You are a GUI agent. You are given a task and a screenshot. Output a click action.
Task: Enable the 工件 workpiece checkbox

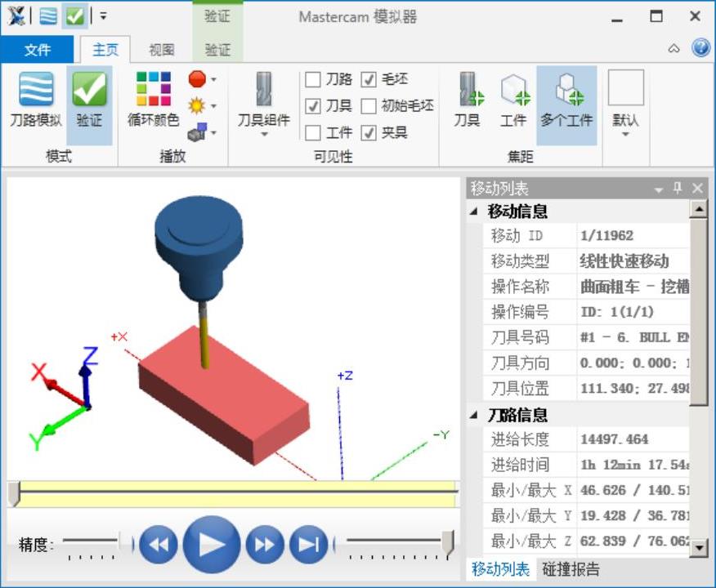point(313,133)
